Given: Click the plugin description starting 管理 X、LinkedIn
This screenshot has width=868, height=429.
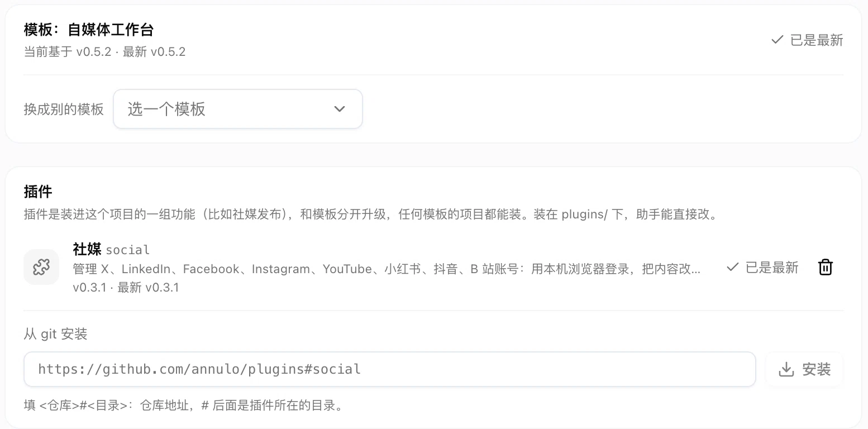Looking at the screenshot, I should [x=387, y=269].
